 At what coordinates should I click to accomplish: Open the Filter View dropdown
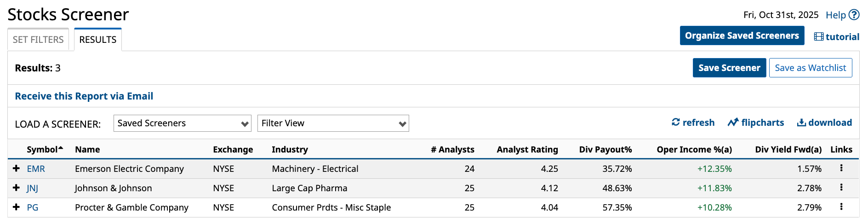333,123
